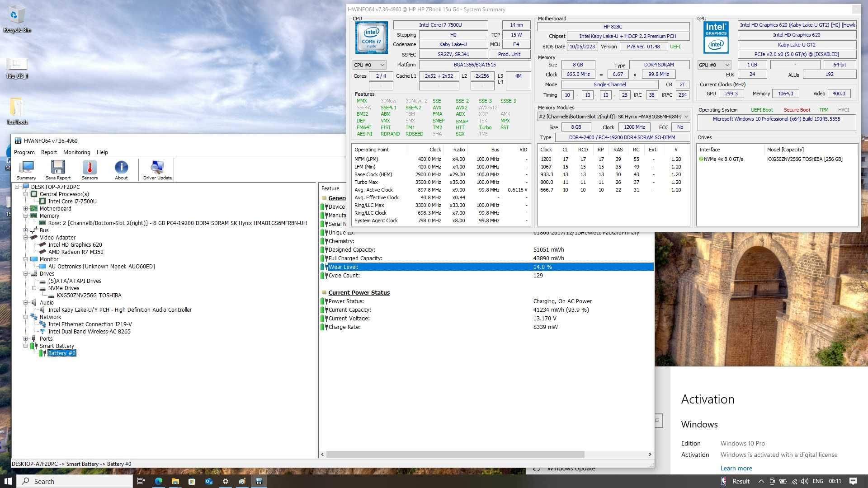868x488 pixels.
Task: Open the CPU #0 selector dropdown
Action: [x=369, y=65]
